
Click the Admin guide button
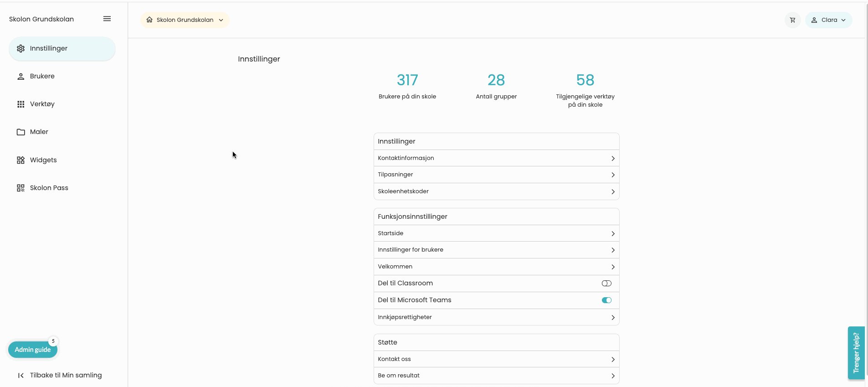coord(33,350)
